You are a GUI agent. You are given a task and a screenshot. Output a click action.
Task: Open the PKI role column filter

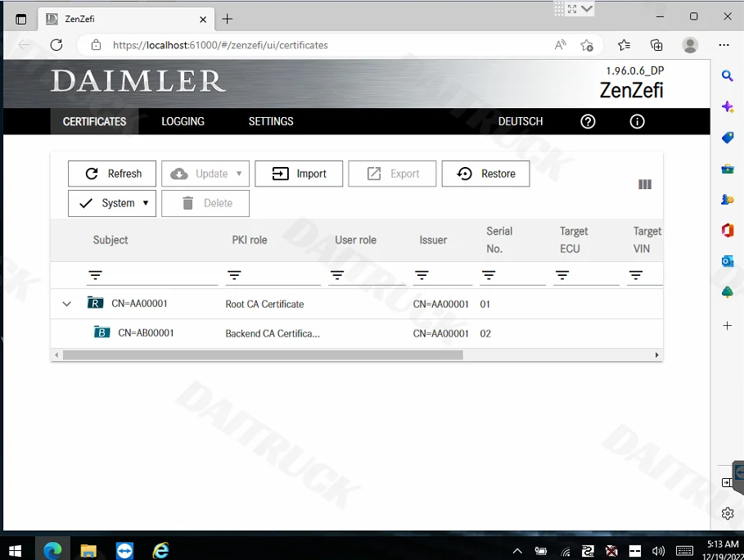234,275
